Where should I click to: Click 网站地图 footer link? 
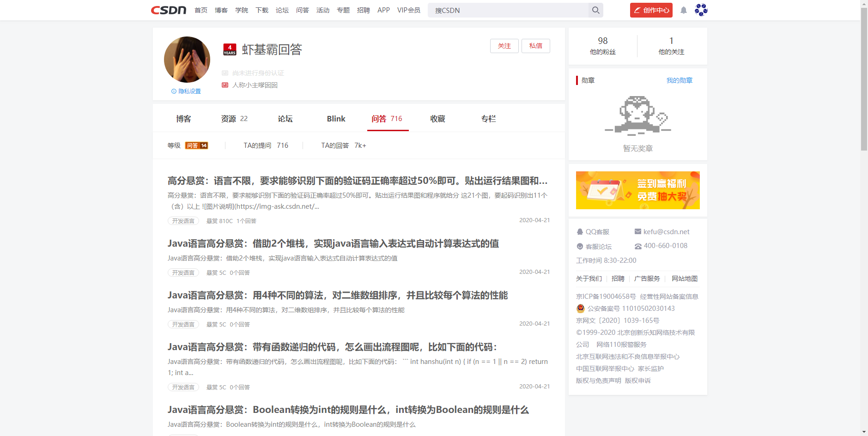coord(685,279)
